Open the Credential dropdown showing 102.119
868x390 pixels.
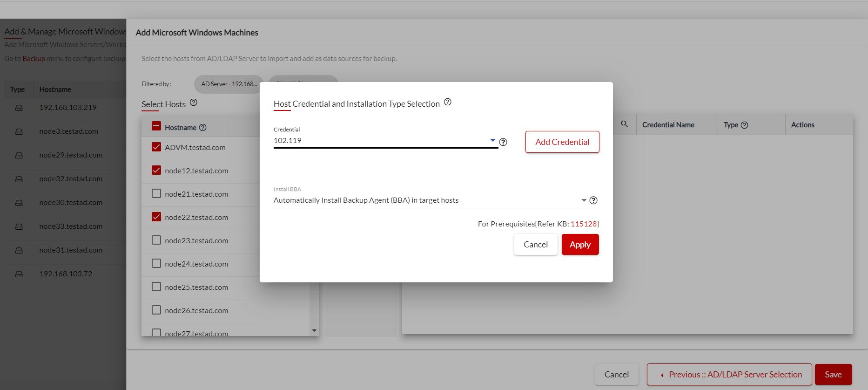coord(385,141)
